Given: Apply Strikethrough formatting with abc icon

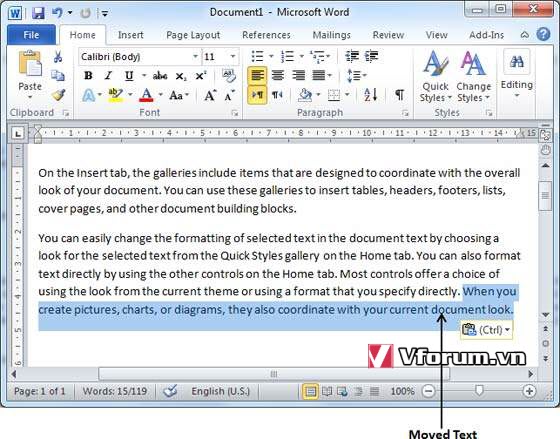Looking at the screenshot, I should tap(160, 75).
